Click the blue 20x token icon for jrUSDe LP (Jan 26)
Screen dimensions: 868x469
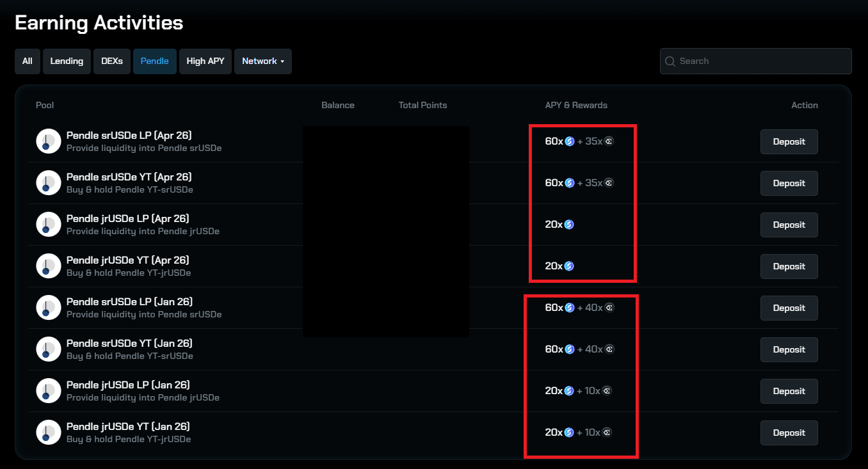[569, 391]
